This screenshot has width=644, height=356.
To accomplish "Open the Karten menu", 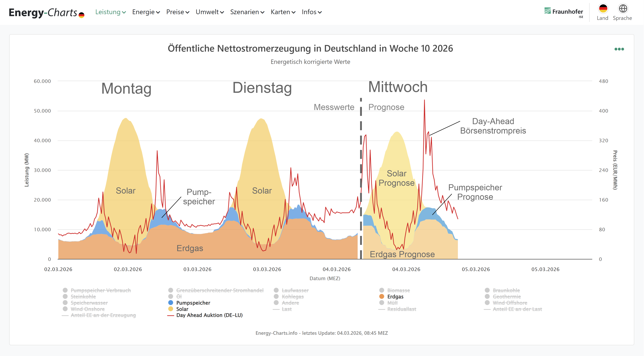I will click(283, 12).
